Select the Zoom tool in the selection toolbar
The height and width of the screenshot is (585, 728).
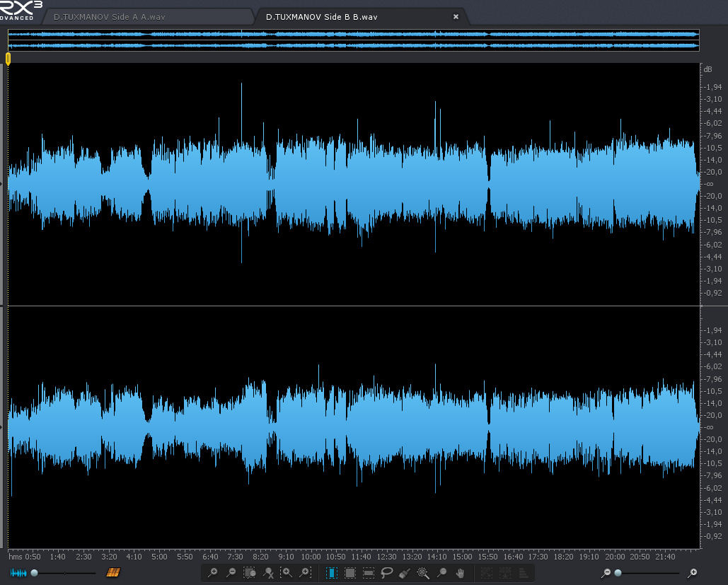coord(441,572)
